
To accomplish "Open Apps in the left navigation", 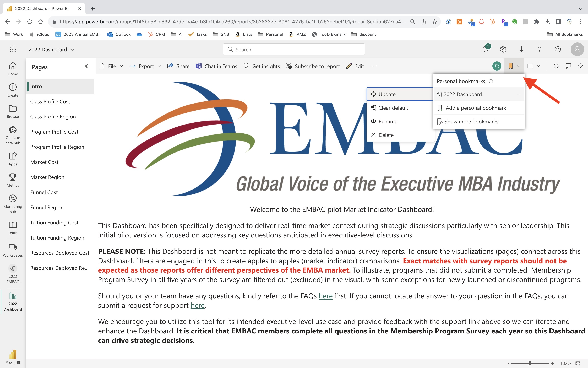I will [x=13, y=159].
